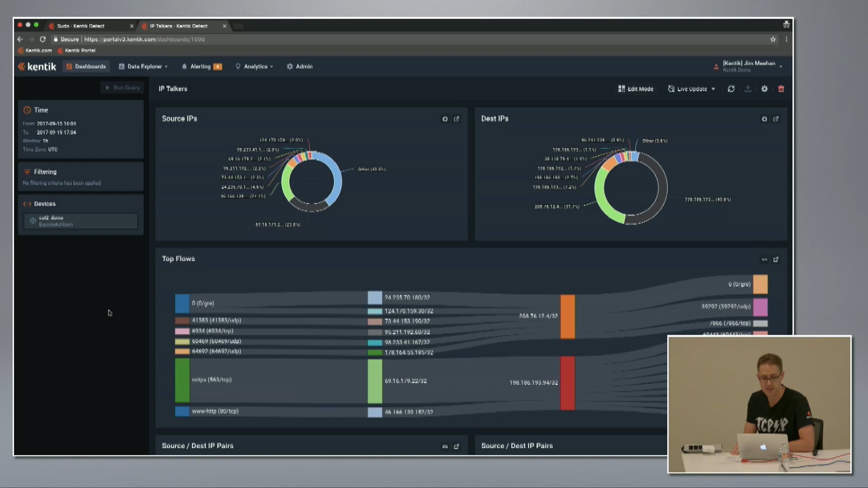
Task: Open the Alerting menu item
Action: click(200, 67)
